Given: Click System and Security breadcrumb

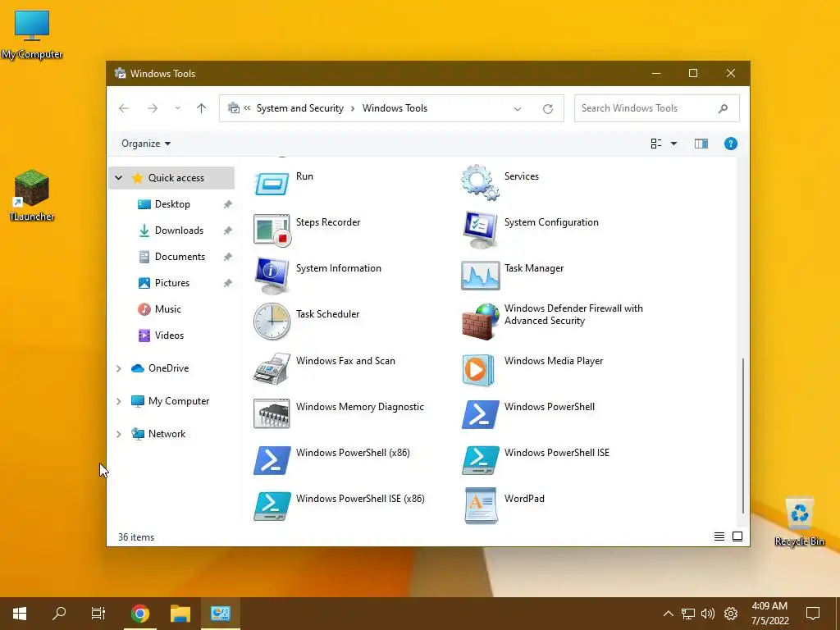Looking at the screenshot, I should click(300, 108).
